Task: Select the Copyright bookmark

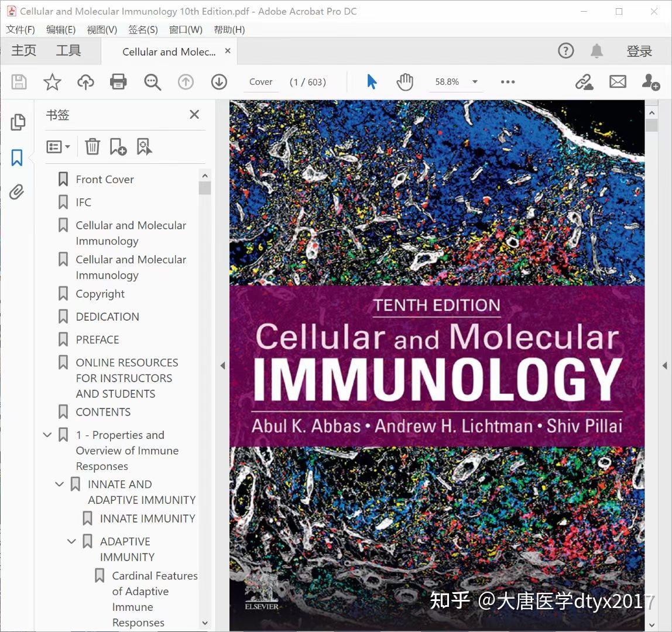Action: point(100,294)
